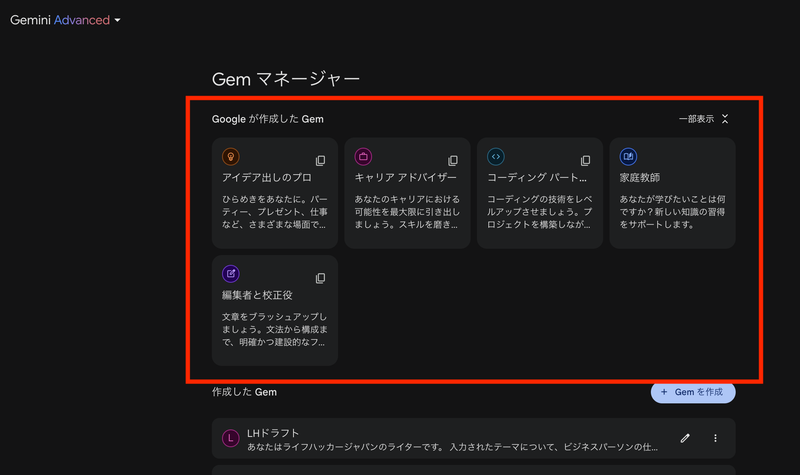
Task: Click the キャリア アドバイザー description text
Action: click(x=407, y=212)
